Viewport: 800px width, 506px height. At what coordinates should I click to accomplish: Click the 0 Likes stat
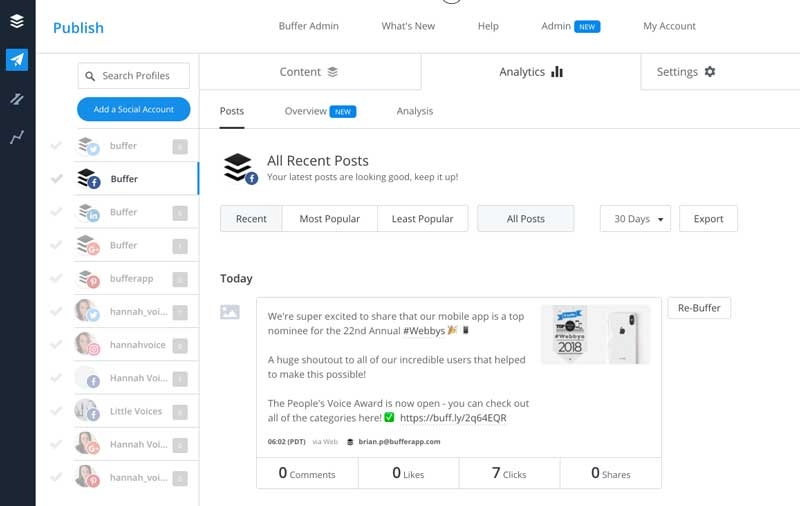pyautogui.click(x=408, y=473)
